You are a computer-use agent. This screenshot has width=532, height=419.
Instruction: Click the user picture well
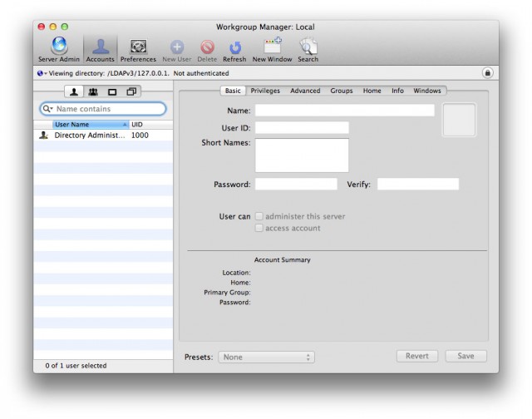click(459, 120)
